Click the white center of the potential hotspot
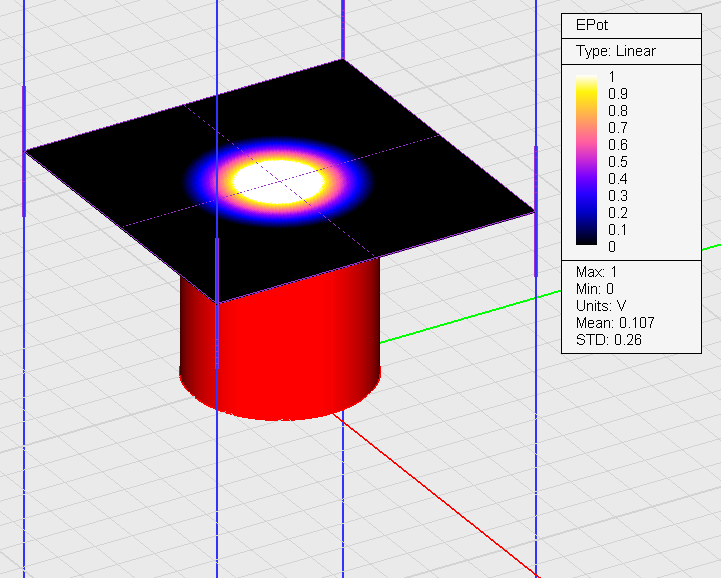Screen dimensions: 721x578 point(278,182)
